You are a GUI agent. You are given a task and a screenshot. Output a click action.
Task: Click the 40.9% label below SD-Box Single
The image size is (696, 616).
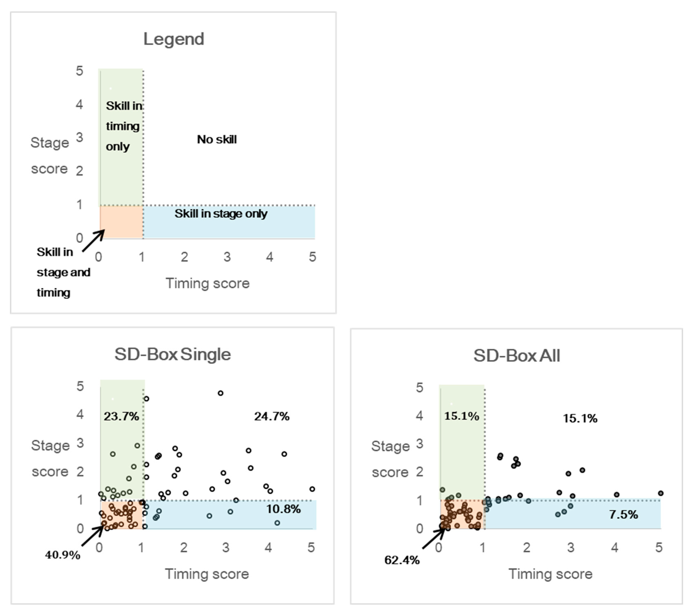coord(63,555)
